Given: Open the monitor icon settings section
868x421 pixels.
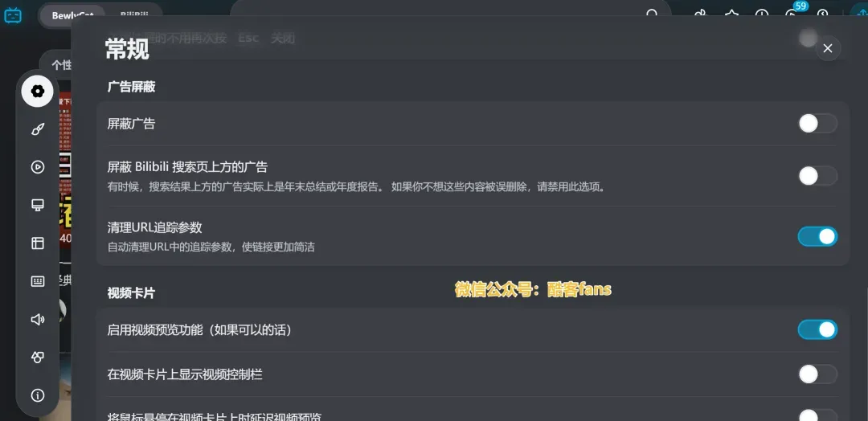Looking at the screenshot, I should pos(38,205).
